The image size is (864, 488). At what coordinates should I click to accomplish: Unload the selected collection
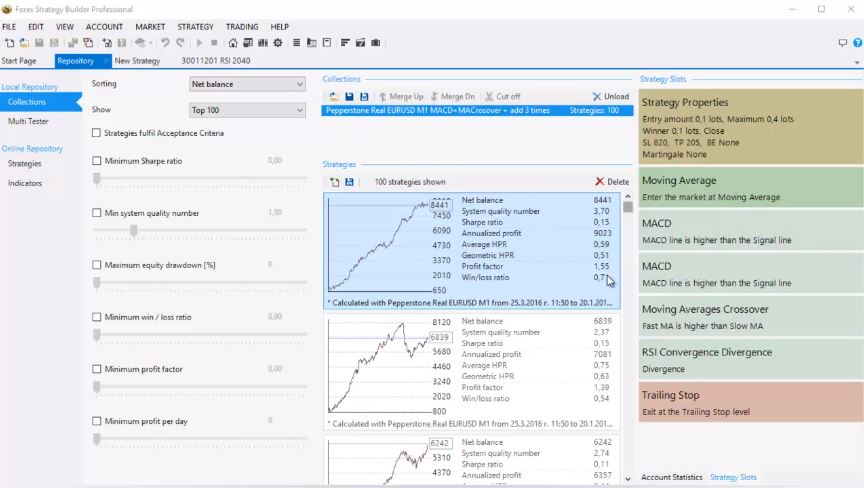click(x=610, y=96)
